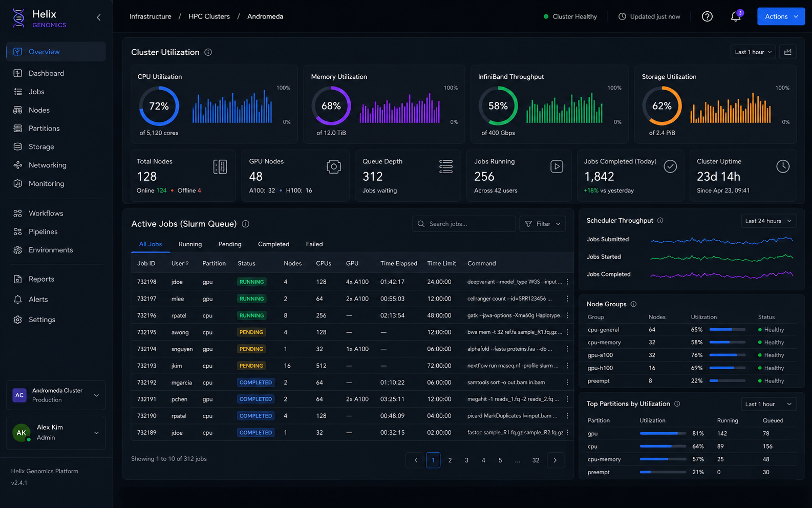812x508 pixels.
Task: Open row options for job 732189
Action: 567,433
